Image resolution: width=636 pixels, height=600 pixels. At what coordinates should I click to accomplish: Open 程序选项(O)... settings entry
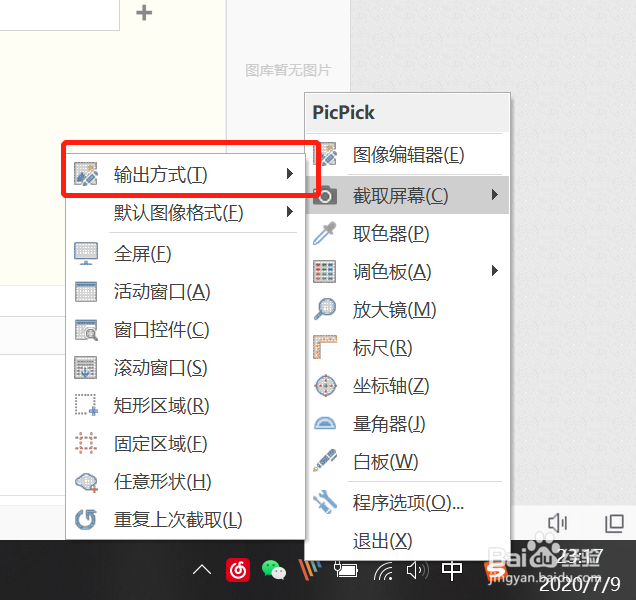pyautogui.click(x=408, y=502)
